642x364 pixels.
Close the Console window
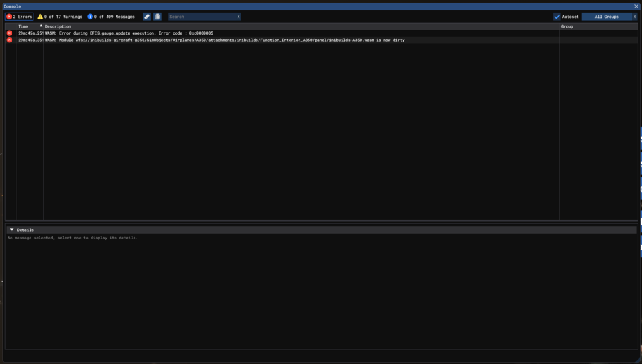(636, 6)
